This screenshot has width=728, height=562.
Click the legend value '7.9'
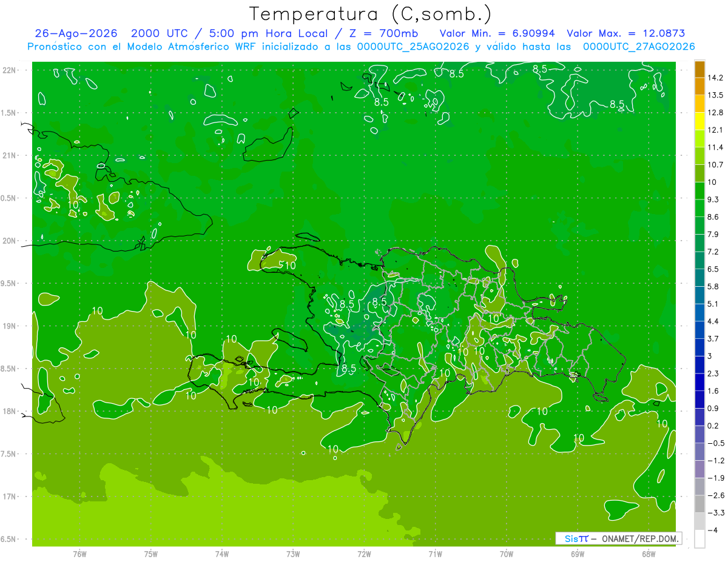pyautogui.click(x=713, y=235)
